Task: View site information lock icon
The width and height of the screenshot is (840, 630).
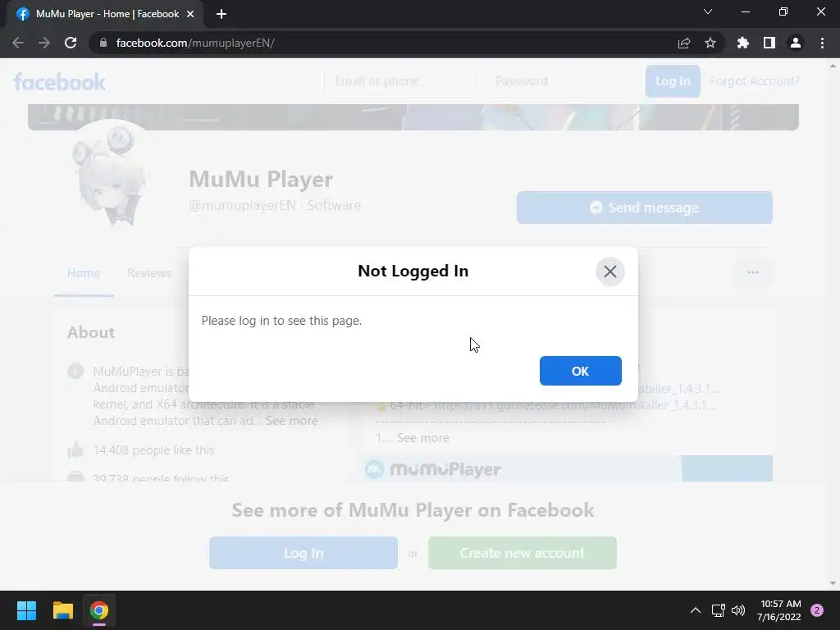Action: tap(103, 43)
